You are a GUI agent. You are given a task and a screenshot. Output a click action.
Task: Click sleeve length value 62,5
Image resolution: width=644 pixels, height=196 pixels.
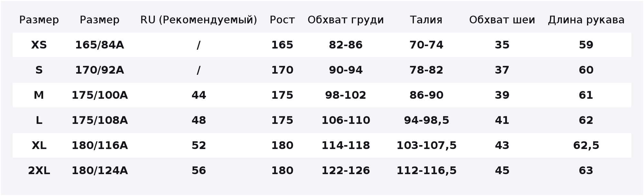[586, 145]
